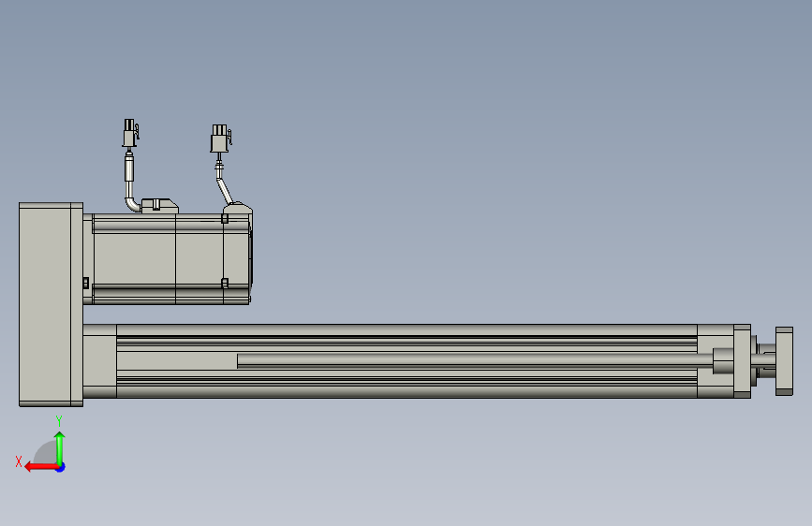
Task: Click the blue Z axis dot of the triad
Action: (x=61, y=467)
